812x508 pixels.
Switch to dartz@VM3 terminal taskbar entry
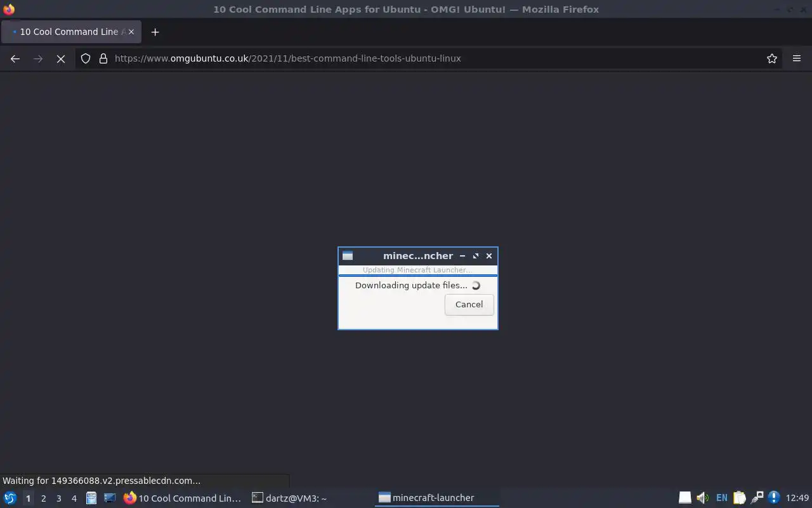310,498
